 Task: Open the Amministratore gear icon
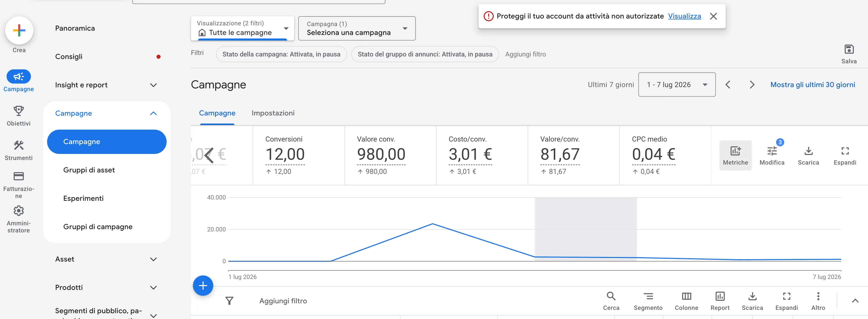click(18, 211)
